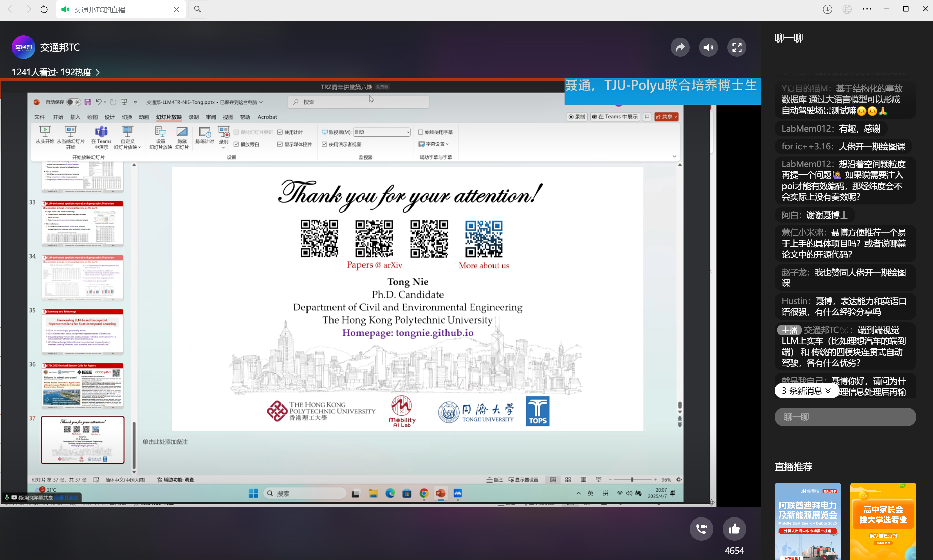Viewport: 933px width, 560px height.
Task: Toggle 始终使用字幕 checkbox
Action: click(420, 132)
